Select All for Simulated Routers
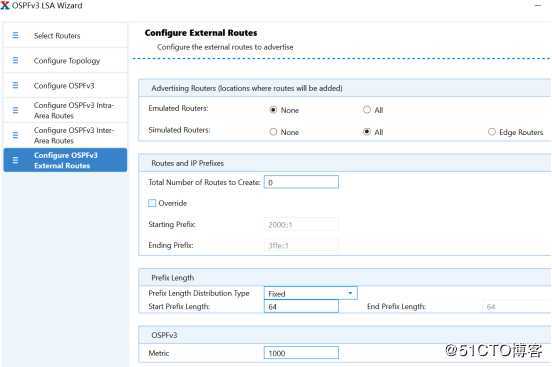Viewport: 552px width, 367px height. pos(367,132)
